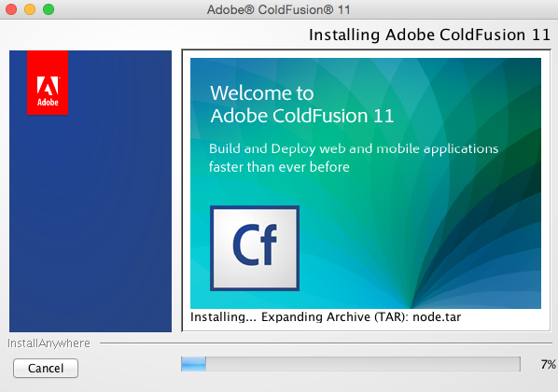
Task: Minimize the window with the yellow button
Action: click(30, 9)
